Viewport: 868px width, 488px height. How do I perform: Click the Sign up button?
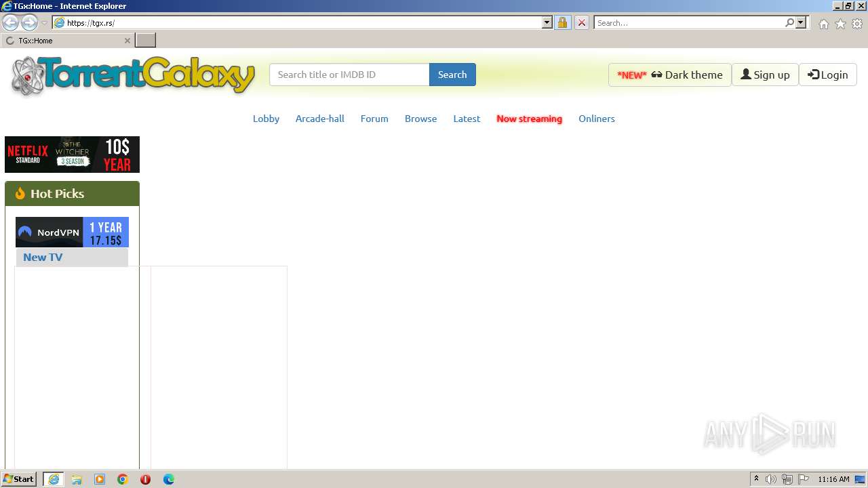(765, 75)
